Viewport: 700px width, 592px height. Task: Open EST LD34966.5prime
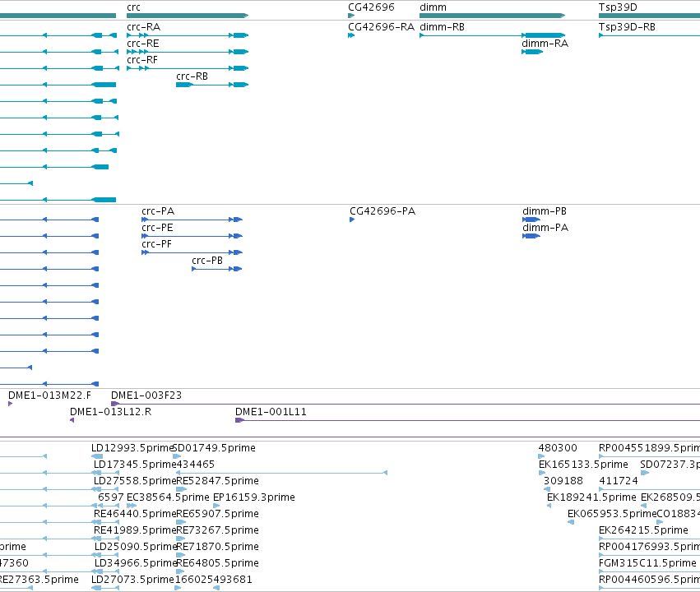coord(136,563)
